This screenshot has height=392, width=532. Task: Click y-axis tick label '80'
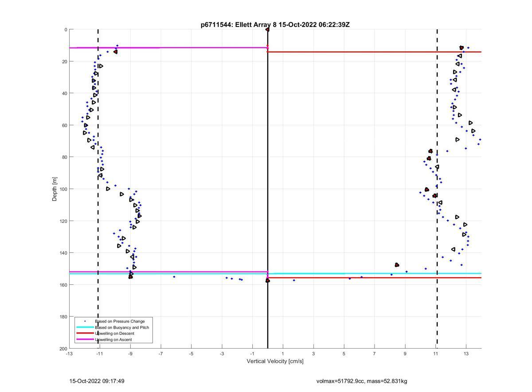64,157
